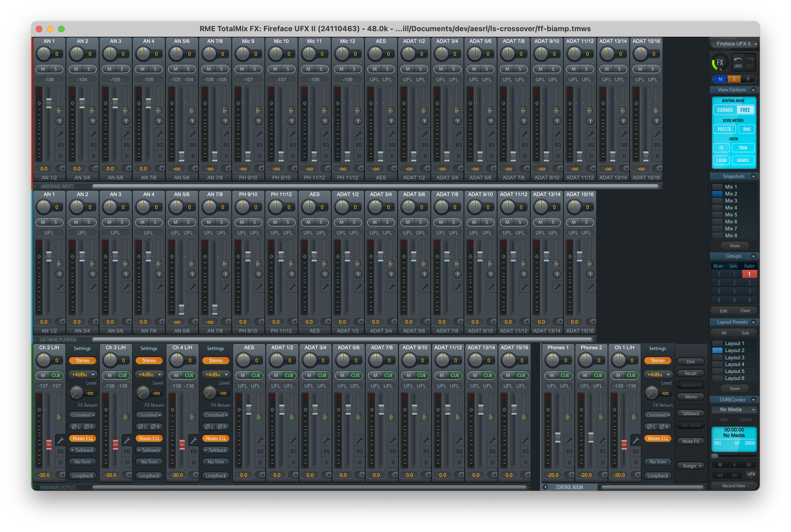
Task: Toggle trim (T) on the AN 2 input channel
Action: 93,121
